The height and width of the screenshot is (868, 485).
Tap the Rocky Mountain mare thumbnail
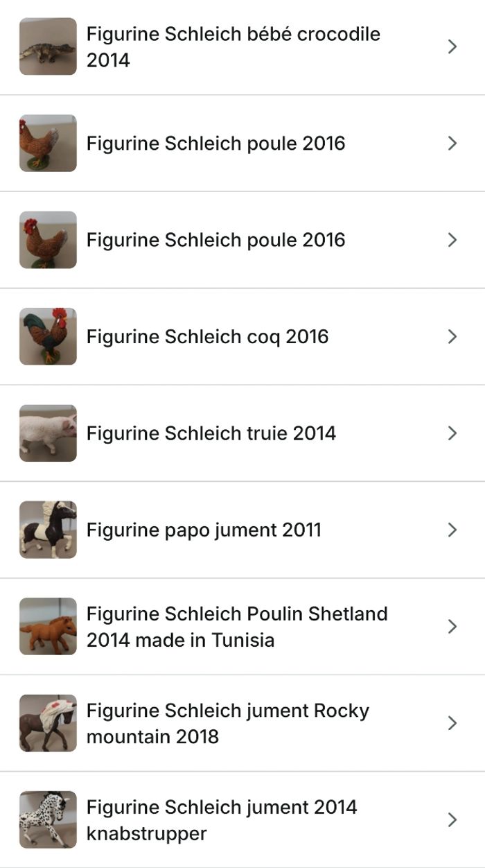(x=48, y=723)
